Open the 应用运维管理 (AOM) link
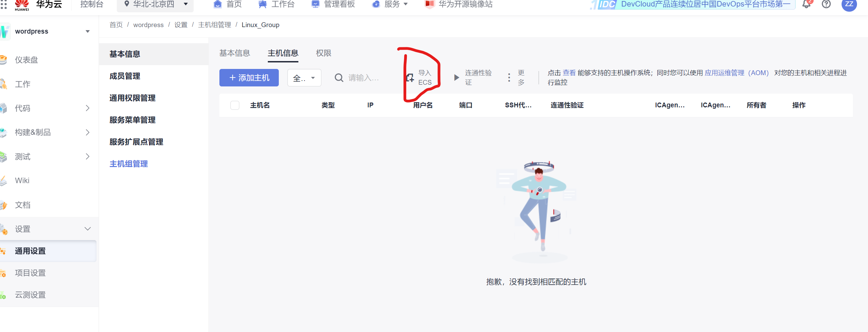 tap(737, 73)
